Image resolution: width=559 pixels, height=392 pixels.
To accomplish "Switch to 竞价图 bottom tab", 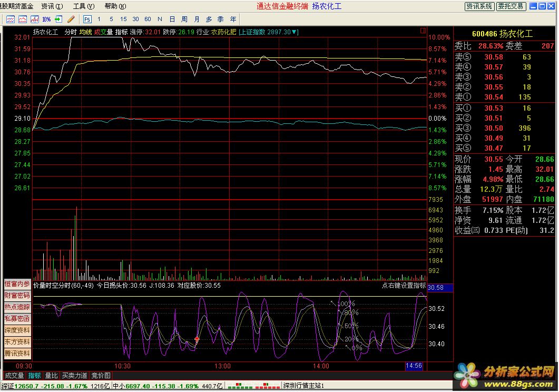I will [101, 376].
